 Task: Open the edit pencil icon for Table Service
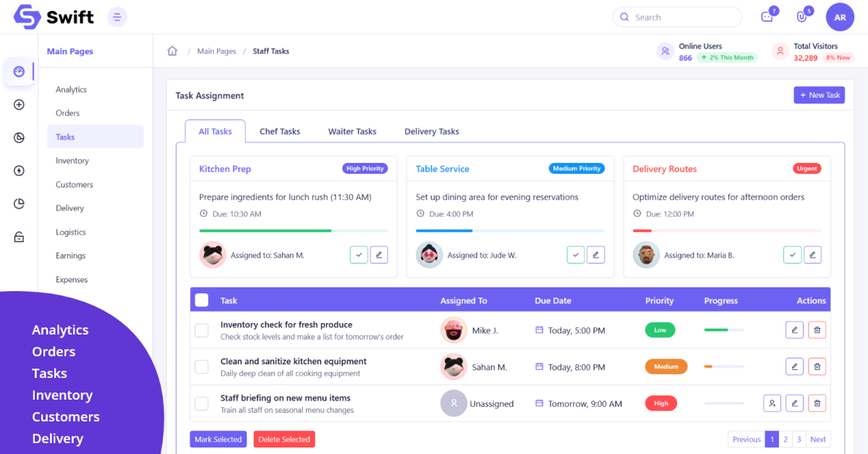tap(595, 254)
